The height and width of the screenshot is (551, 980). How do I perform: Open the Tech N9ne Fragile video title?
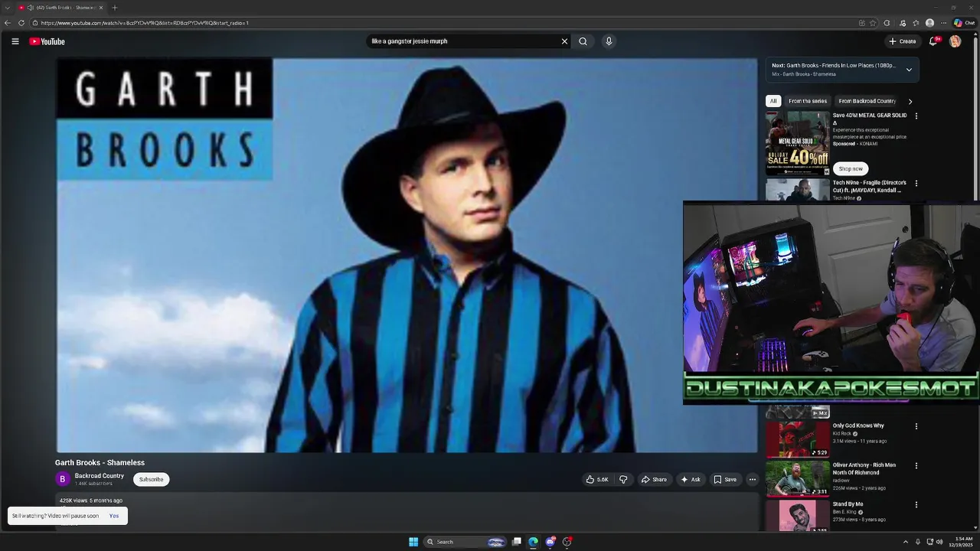[870, 186]
